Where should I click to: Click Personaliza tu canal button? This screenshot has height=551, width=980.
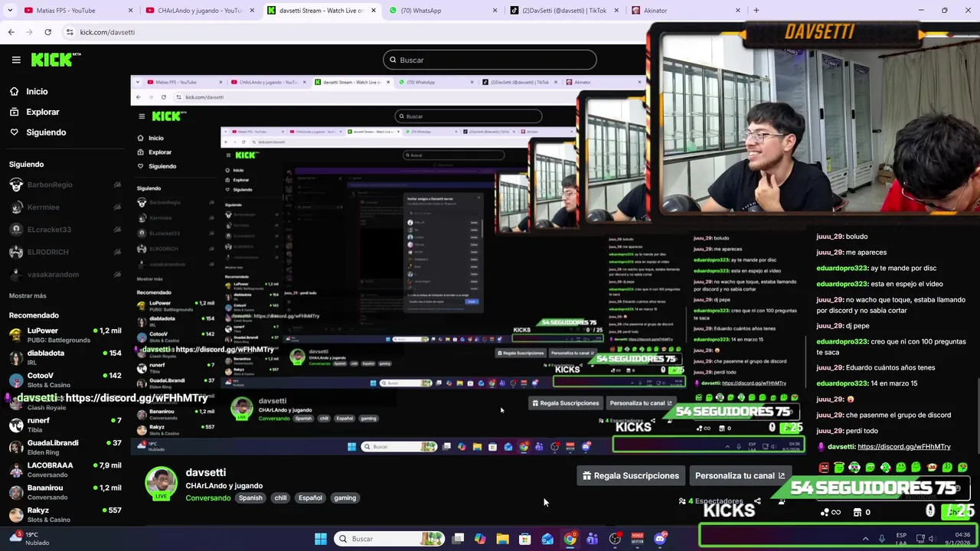pyautogui.click(x=740, y=475)
